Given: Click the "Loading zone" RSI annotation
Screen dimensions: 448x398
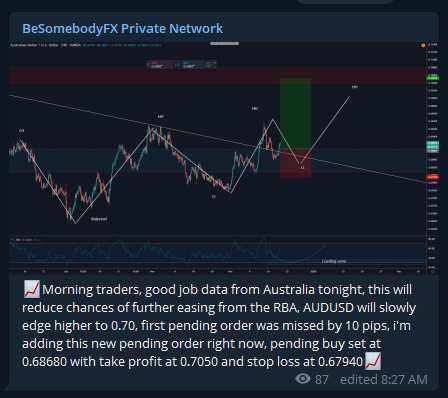Looking at the screenshot, I should (334, 261).
